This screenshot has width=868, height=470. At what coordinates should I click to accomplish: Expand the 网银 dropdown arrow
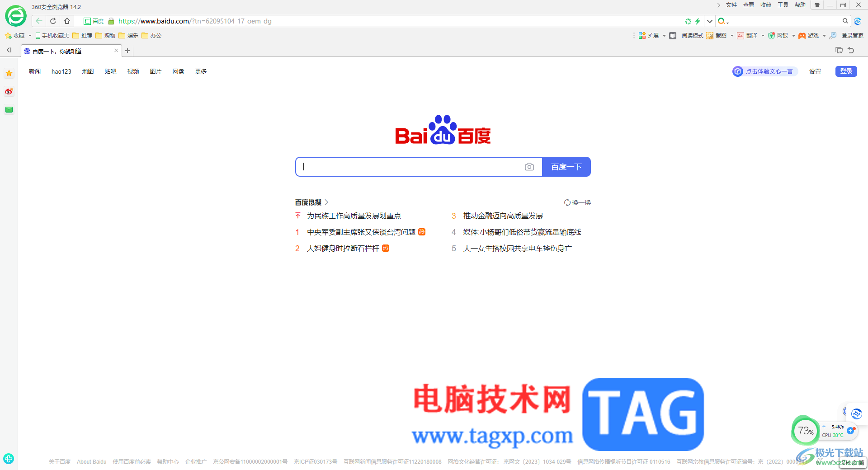[x=793, y=36]
